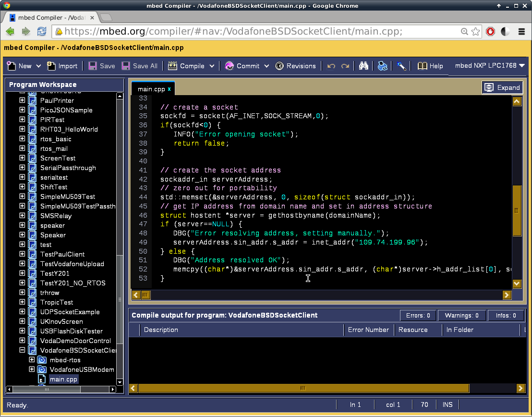Collapse the VodafoneBSDSocketClient folder
532x417 pixels.
[x=22, y=350]
